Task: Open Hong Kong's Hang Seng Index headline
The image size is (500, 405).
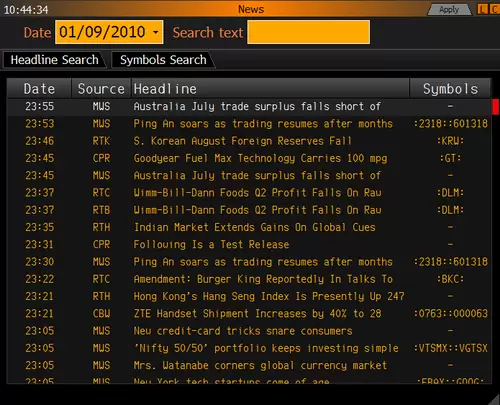Action: (x=269, y=296)
